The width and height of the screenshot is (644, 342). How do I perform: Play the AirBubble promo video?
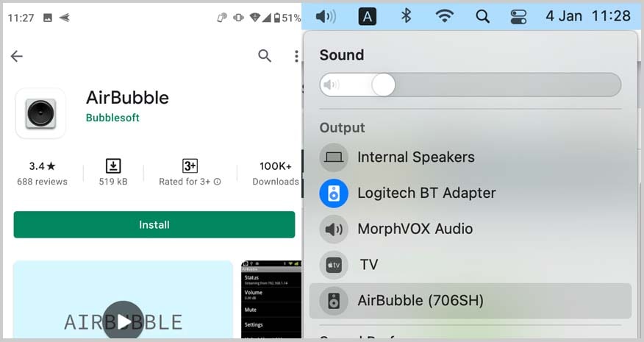pos(123,321)
